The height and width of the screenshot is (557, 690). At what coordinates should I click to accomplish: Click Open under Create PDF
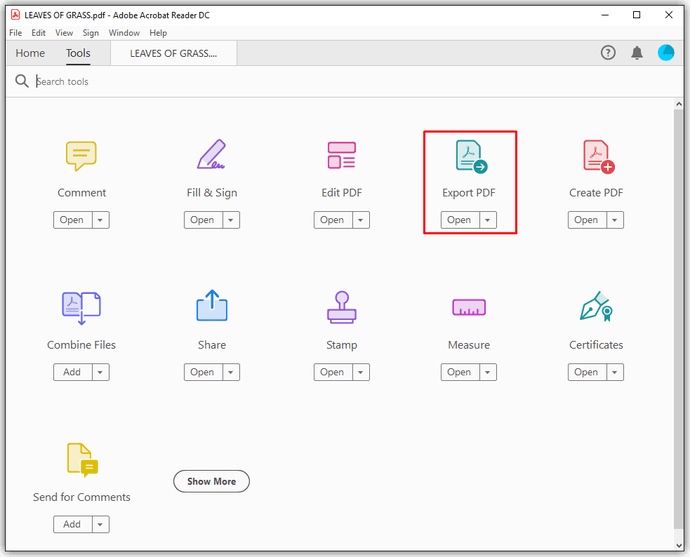click(x=587, y=220)
